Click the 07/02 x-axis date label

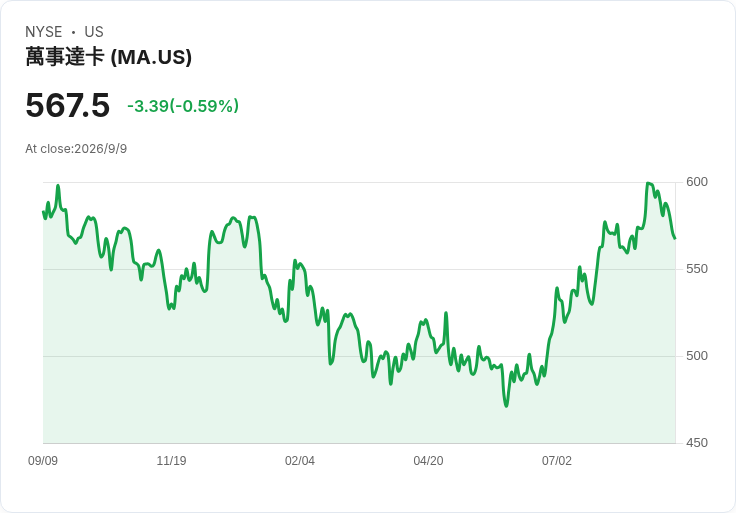[x=557, y=461]
